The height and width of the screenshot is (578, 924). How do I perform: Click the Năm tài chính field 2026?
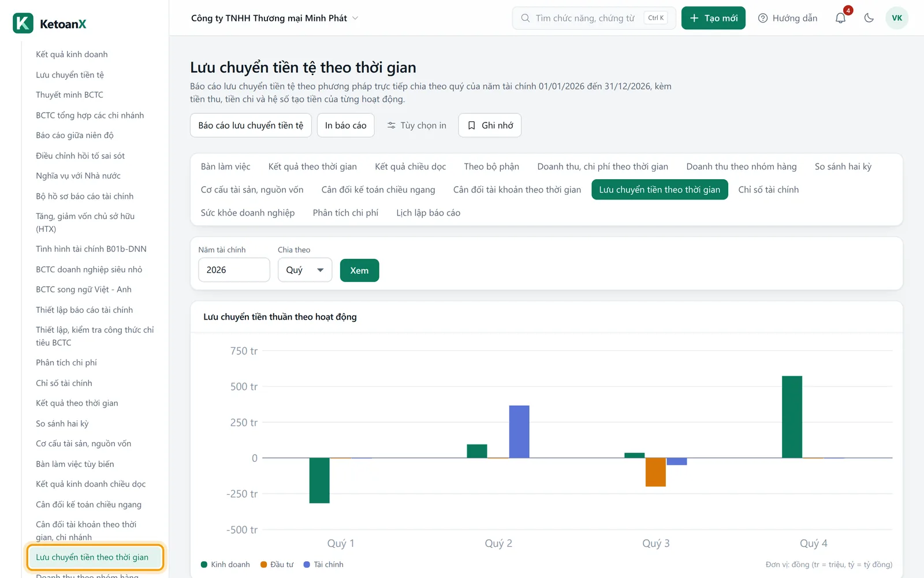234,270
